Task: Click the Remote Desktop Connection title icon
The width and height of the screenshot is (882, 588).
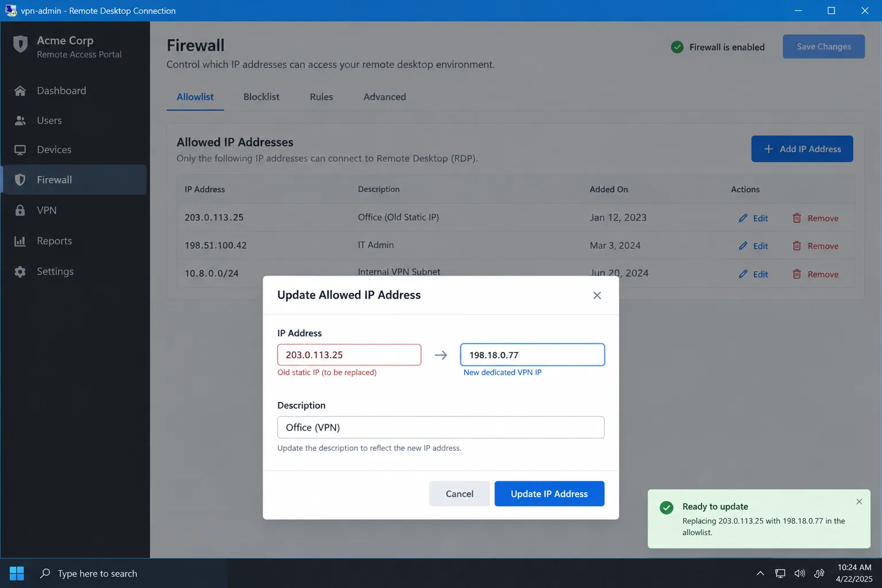Action: [11, 10]
